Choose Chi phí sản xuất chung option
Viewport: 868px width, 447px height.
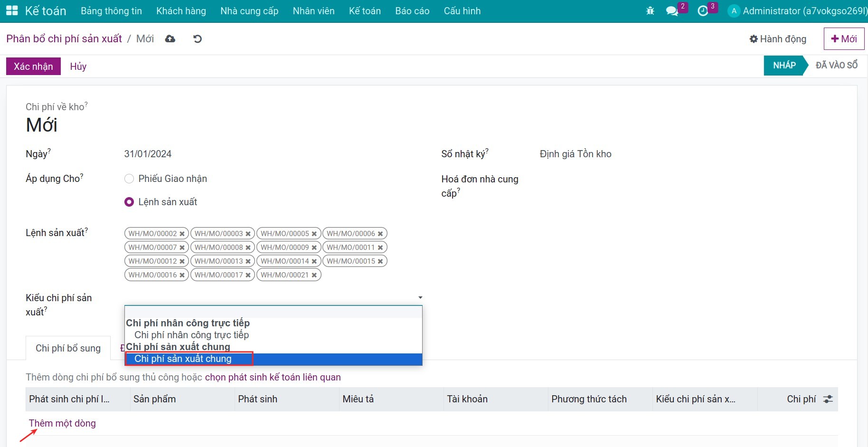point(183,359)
